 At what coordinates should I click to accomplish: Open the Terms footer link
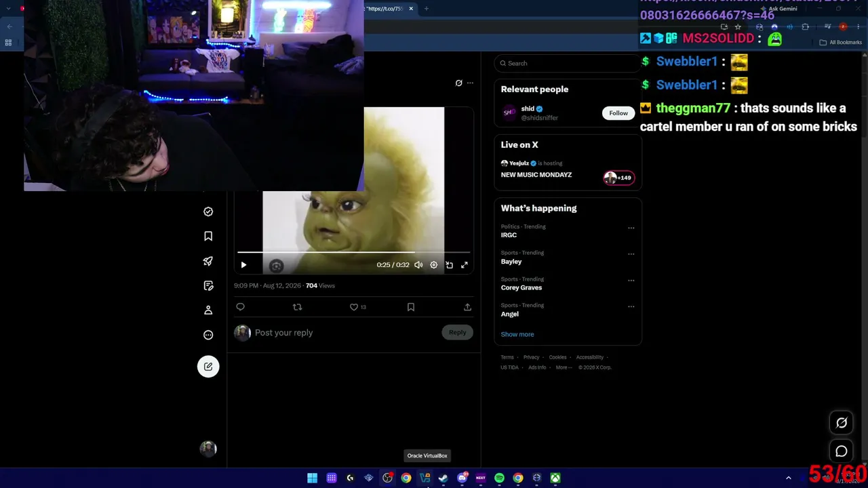[507, 357]
